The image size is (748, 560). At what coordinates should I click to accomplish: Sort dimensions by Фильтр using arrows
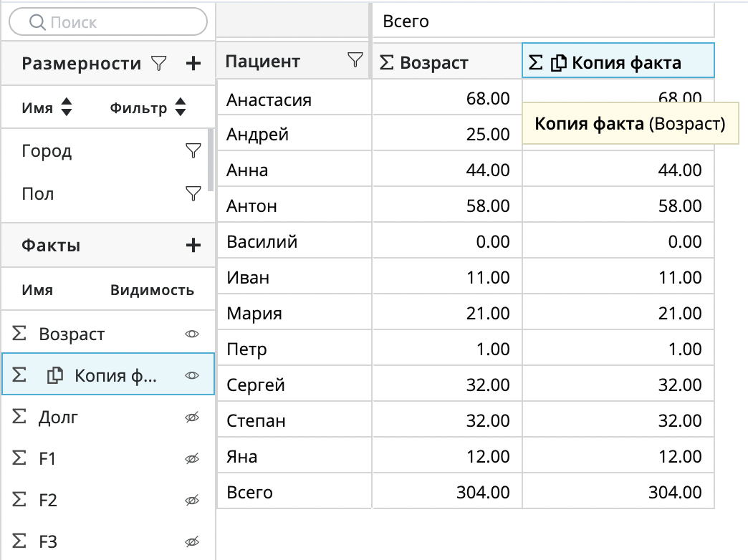click(x=181, y=108)
